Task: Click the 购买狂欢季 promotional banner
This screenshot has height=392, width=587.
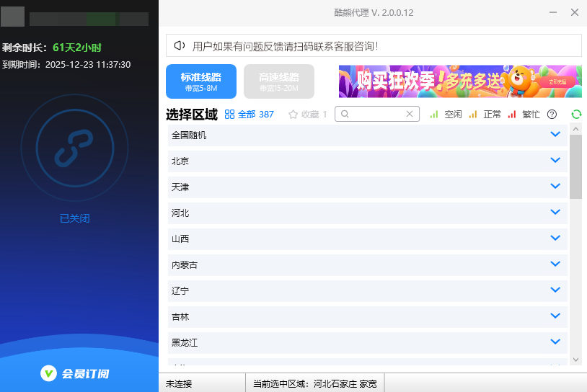Action: [x=460, y=81]
